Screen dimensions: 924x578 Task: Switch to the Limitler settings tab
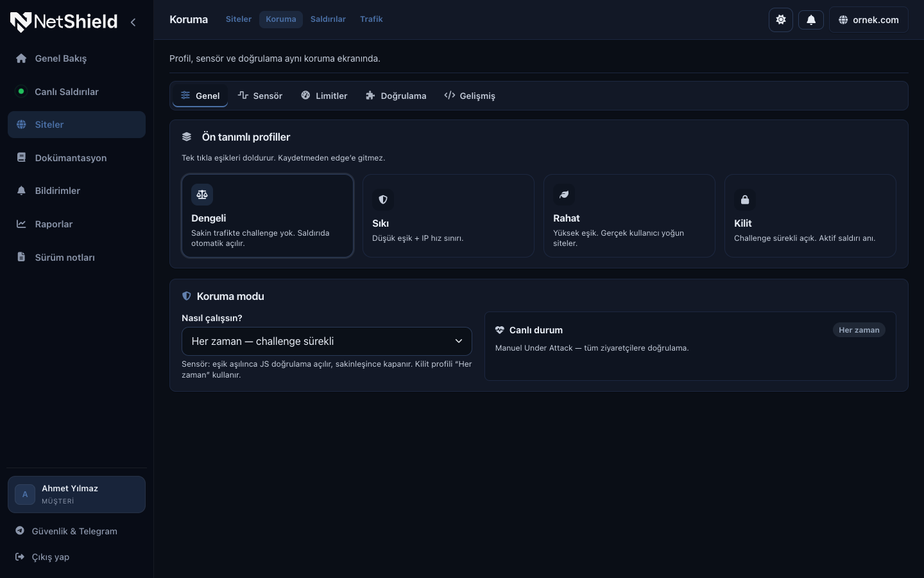click(x=324, y=96)
